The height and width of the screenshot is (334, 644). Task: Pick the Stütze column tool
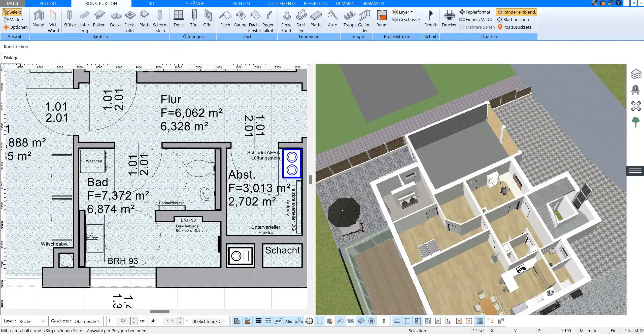click(x=70, y=19)
